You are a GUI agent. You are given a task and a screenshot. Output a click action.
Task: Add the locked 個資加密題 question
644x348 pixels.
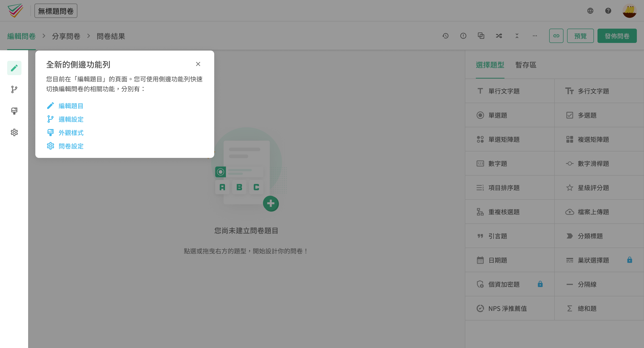point(510,284)
